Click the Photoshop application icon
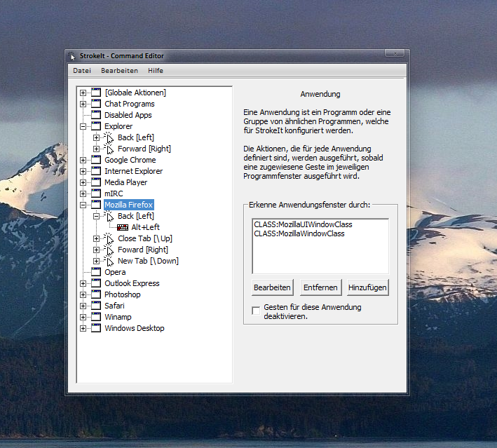This screenshot has height=448, width=497. 96,294
